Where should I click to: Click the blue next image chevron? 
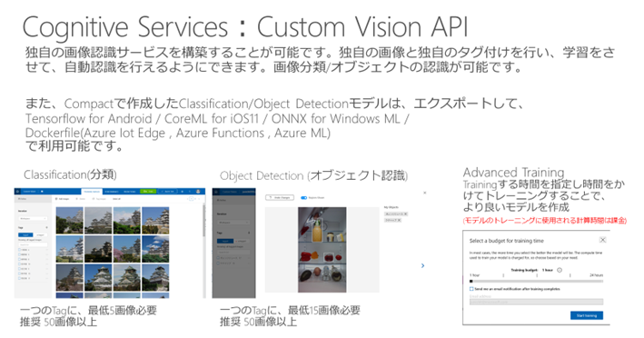(422, 265)
